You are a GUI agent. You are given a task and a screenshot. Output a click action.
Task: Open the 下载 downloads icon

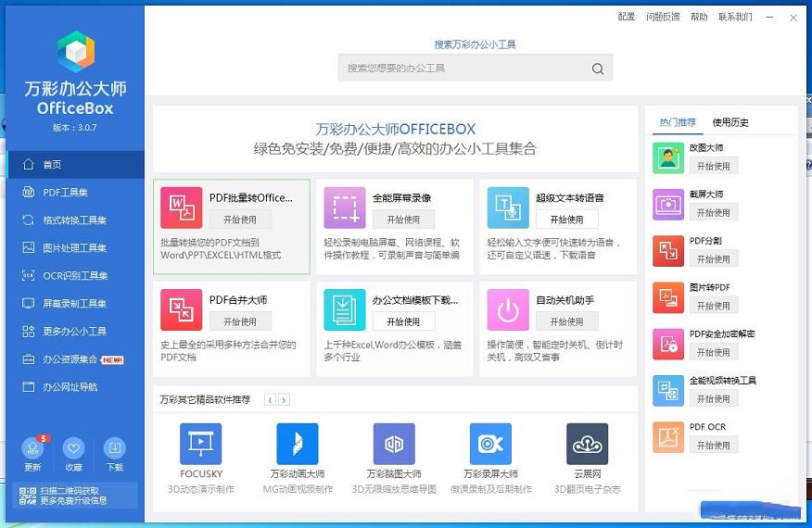pyautogui.click(x=114, y=448)
